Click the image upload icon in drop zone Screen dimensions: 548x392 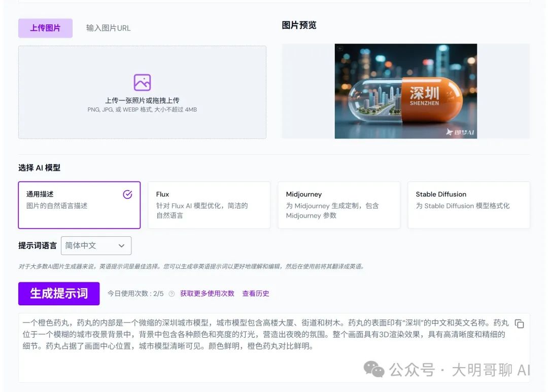tap(142, 83)
